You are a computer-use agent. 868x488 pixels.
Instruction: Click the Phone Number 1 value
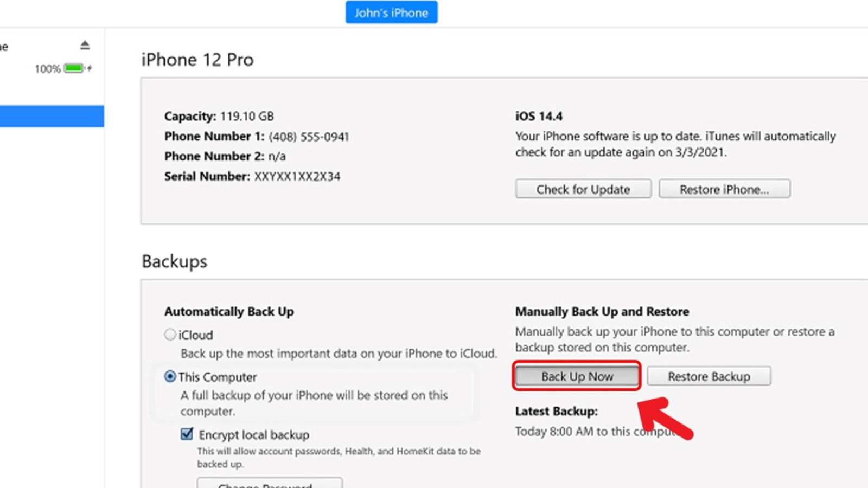pyautogui.click(x=308, y=137)
